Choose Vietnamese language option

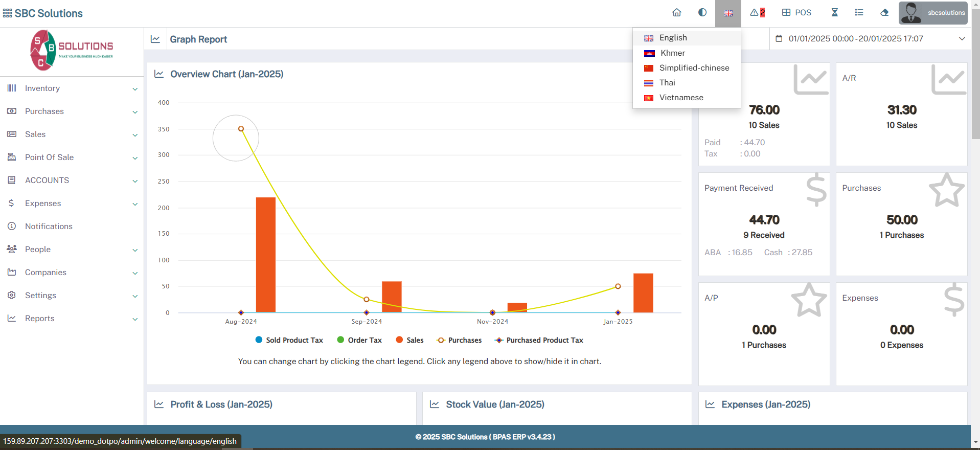coord(681,98)
